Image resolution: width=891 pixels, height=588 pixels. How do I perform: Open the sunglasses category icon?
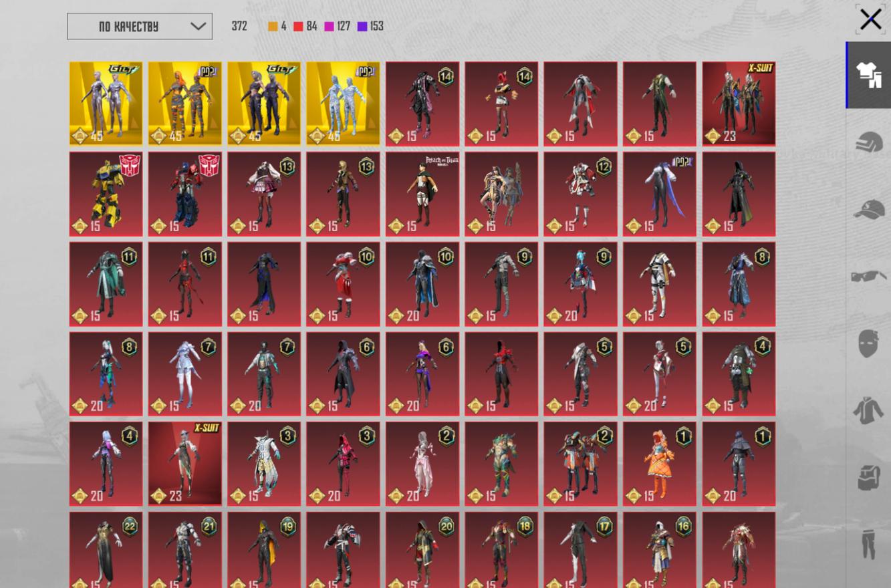(x=868, y=276)
